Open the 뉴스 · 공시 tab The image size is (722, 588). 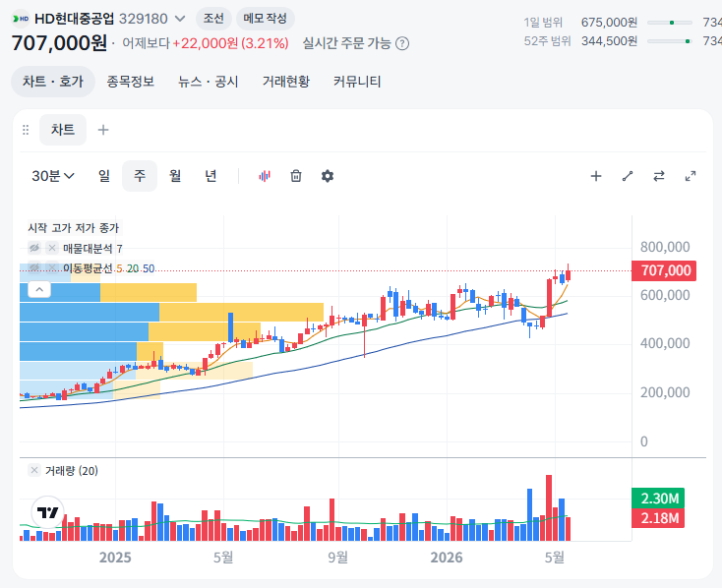click(x=209, y=82)
